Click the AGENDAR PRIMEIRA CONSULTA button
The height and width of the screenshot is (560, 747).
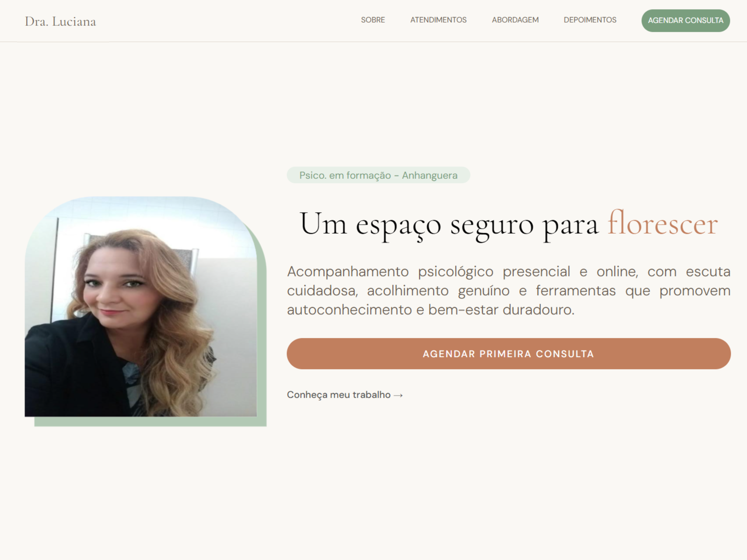point(509,353)
